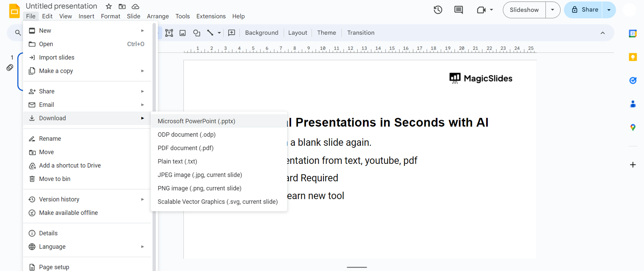The height and width of the screenshot is (271, 644).
Task: Select Add a shortcut to Drive
Action: pyautogui.click(x=87, y=165)
